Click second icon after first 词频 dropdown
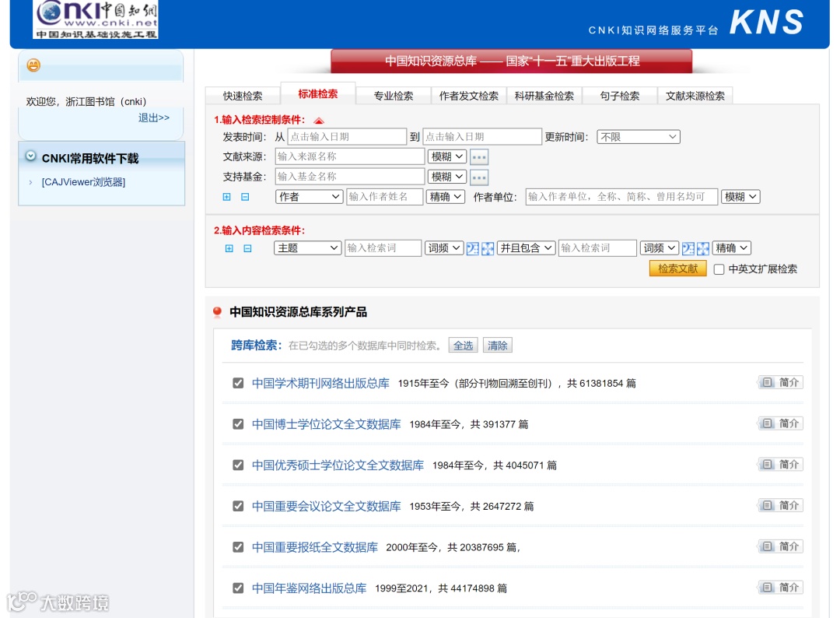The width and height of the screenshot is (840, 618). pos(488,248)
